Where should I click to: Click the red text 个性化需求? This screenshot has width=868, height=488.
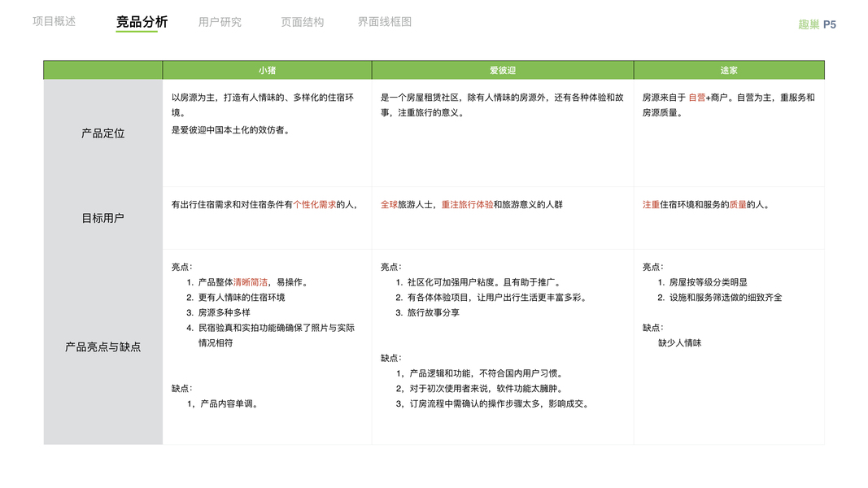315,205
